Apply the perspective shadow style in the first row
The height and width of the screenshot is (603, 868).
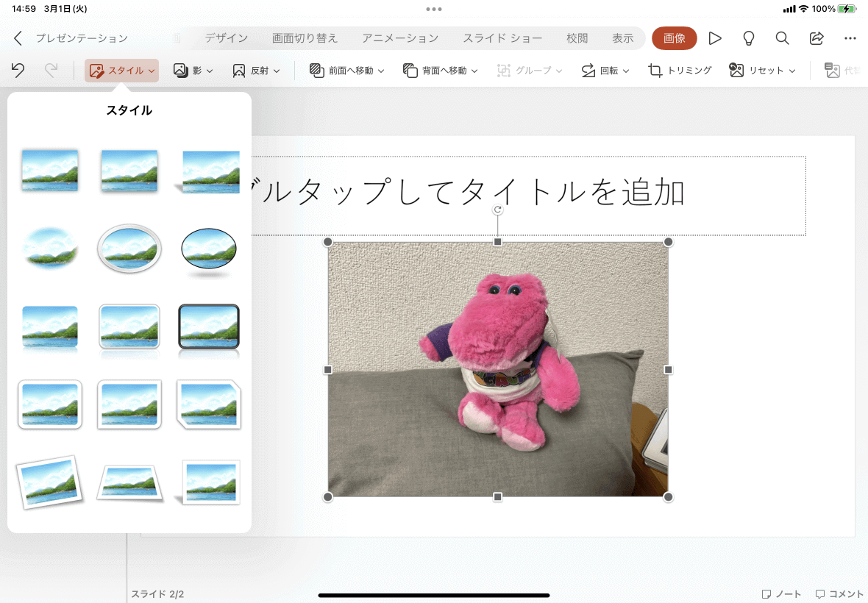pyautogui.click(x=209, y=171)
